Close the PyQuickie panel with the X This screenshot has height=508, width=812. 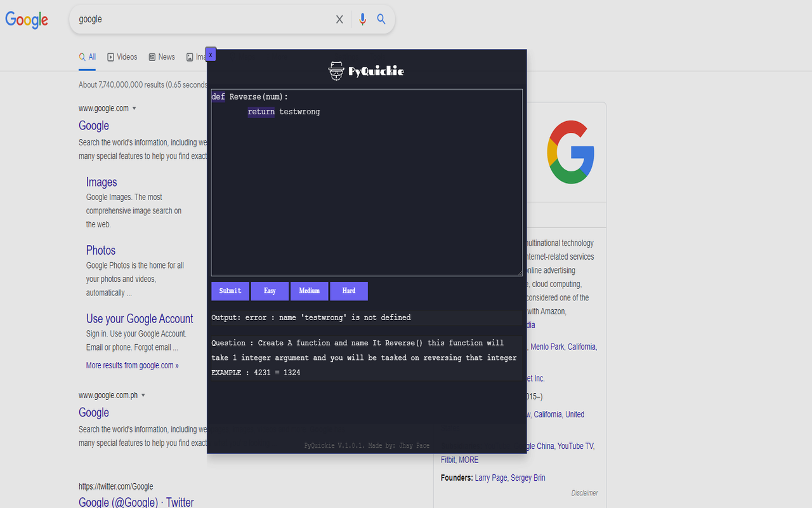[210, 54]
